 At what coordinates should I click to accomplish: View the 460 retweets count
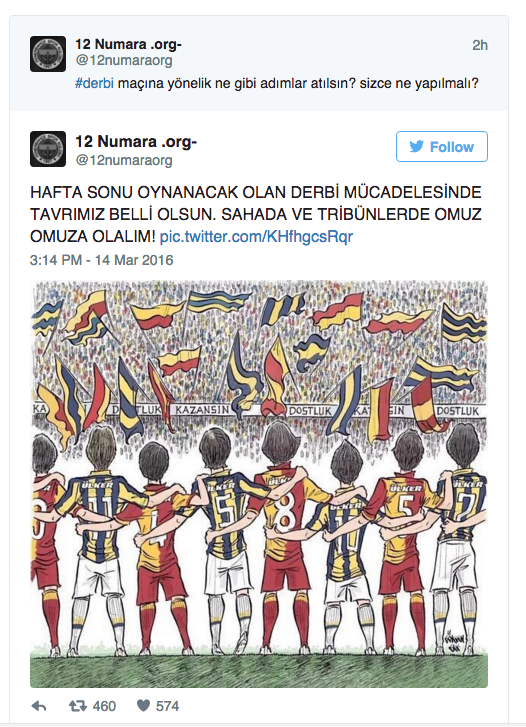click(104, 706)
